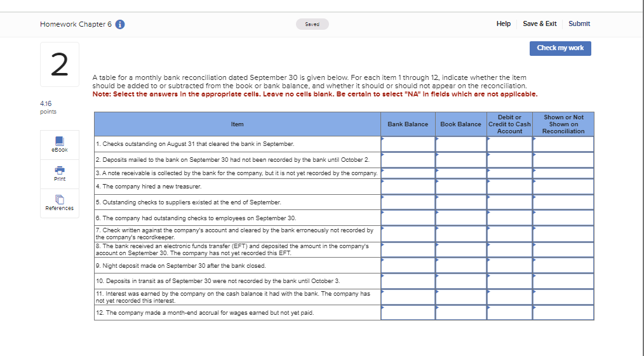Open Book Balance dropdown for item 6 employee checks
This screenshot has width=644, height=356.
(461, 218)
